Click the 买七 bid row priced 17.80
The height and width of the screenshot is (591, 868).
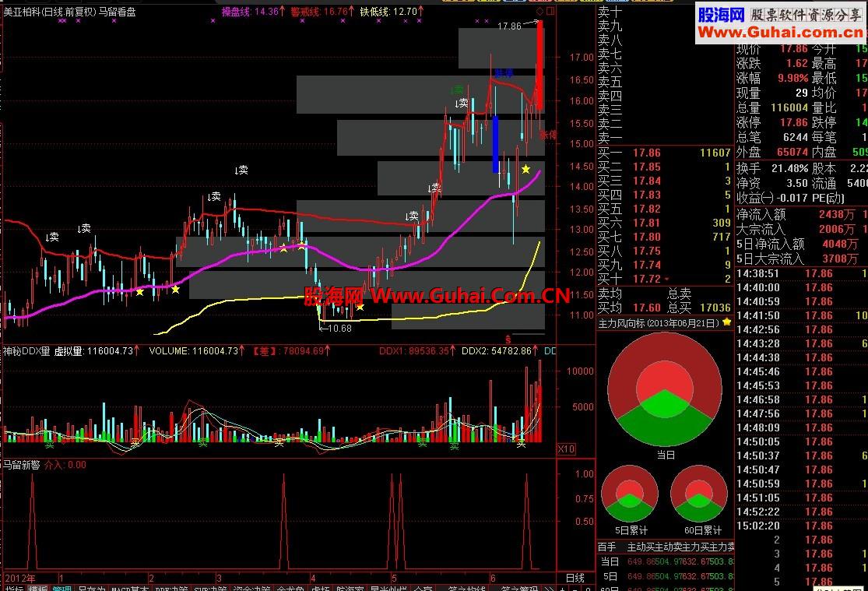[x=664, y=237]
